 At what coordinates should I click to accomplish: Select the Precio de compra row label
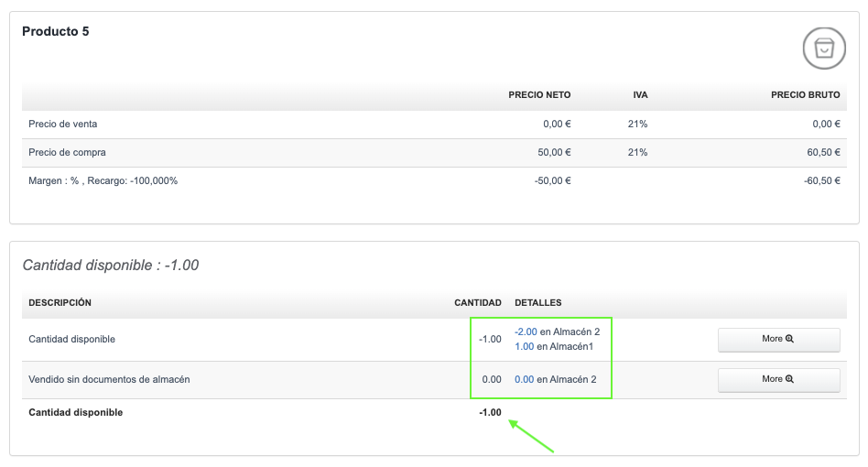tap(67, 152)
